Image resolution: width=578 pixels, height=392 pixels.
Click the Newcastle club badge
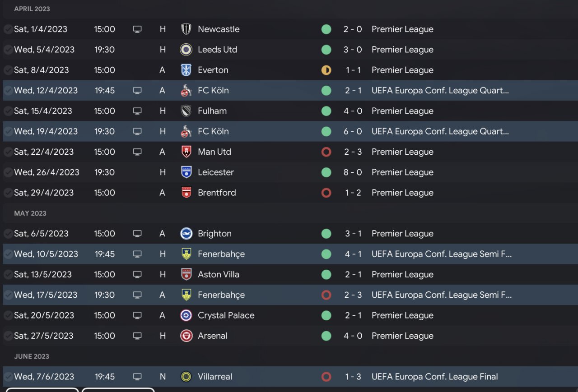(186, 29)
